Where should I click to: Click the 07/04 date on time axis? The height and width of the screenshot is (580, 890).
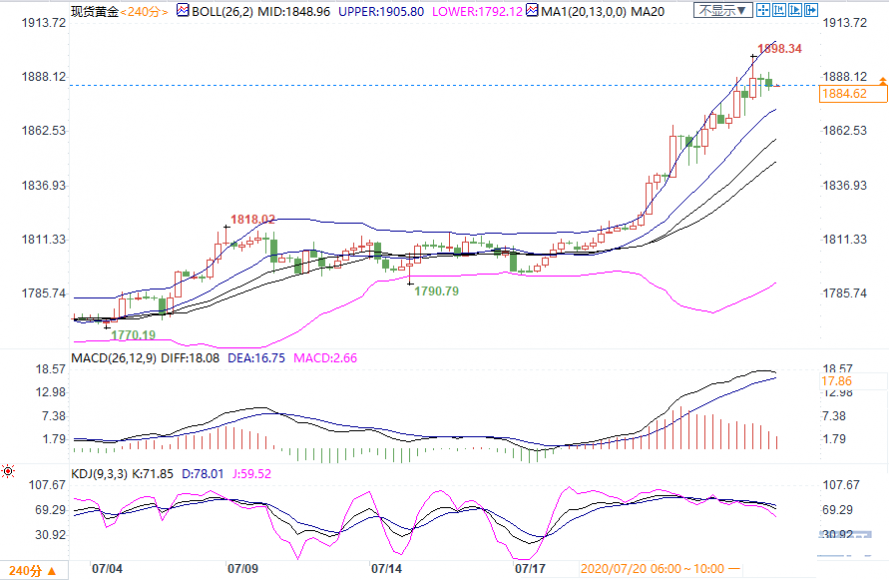[107, 568]
